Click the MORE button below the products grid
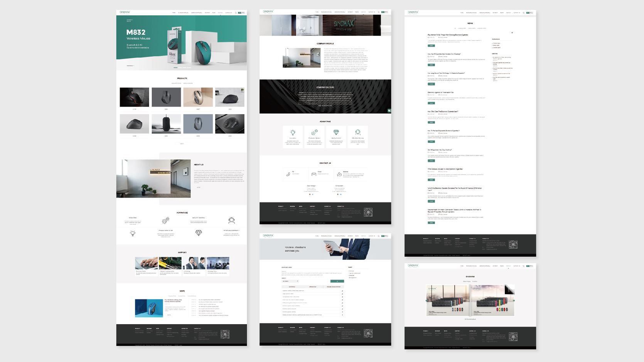Image resolution: width=644 pixels, height=362 pixels. click(182, 144)
